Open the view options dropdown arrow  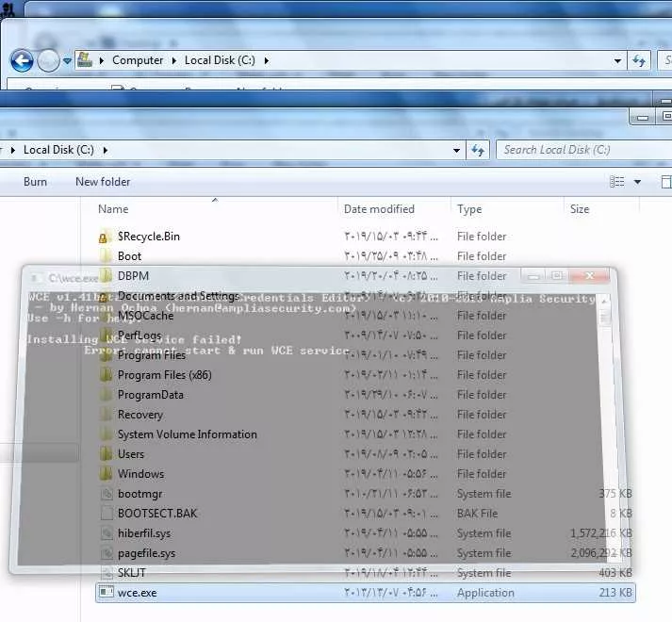637,182
